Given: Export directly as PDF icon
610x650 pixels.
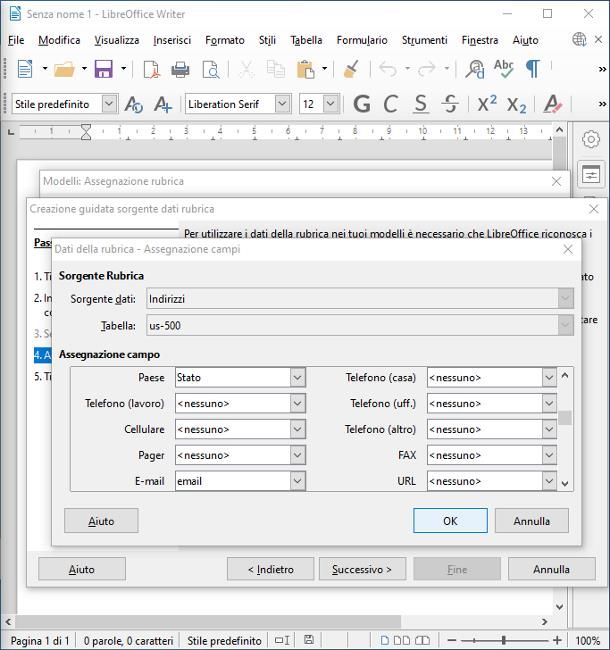Looking at the screenshot, I should [x=151, y=69].
